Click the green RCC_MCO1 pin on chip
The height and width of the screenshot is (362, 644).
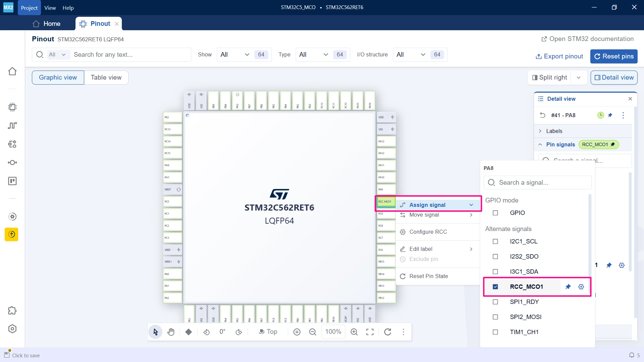[x=386, y=201]
